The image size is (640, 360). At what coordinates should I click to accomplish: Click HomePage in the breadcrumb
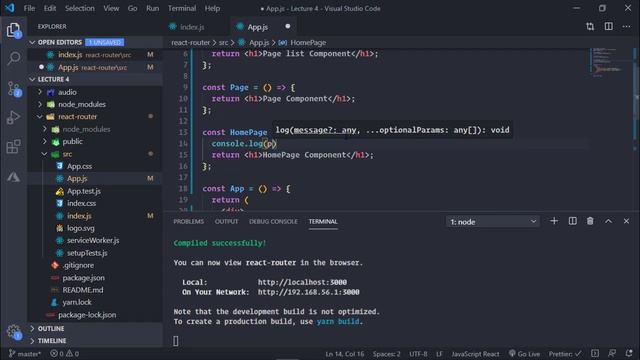(308, 42)
